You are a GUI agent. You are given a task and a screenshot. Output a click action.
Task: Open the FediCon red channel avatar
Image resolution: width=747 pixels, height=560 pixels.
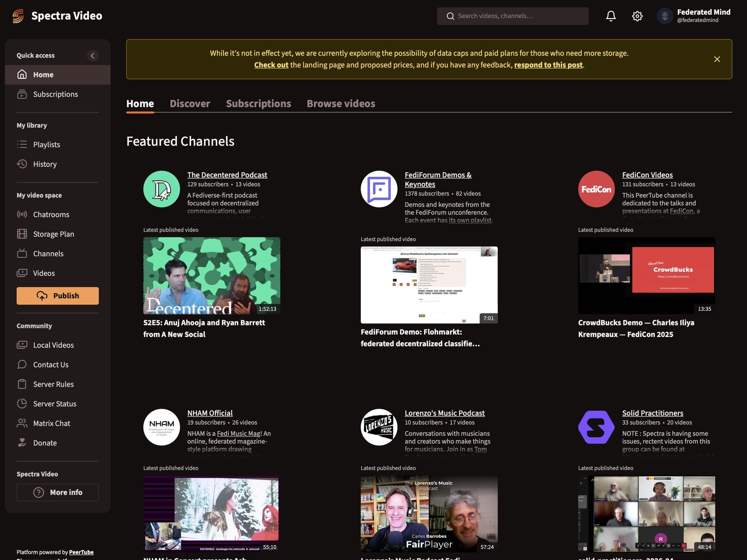(596, 189)
